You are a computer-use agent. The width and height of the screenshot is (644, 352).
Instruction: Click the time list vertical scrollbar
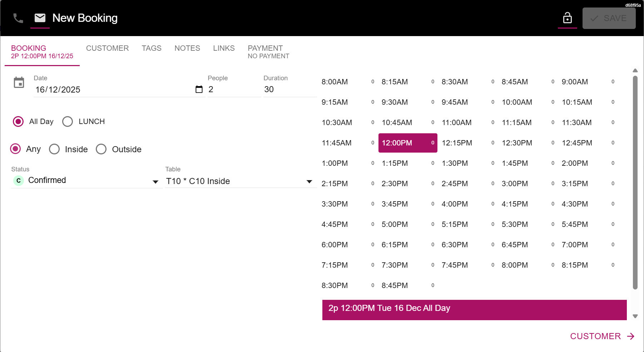tap(635, 182)
